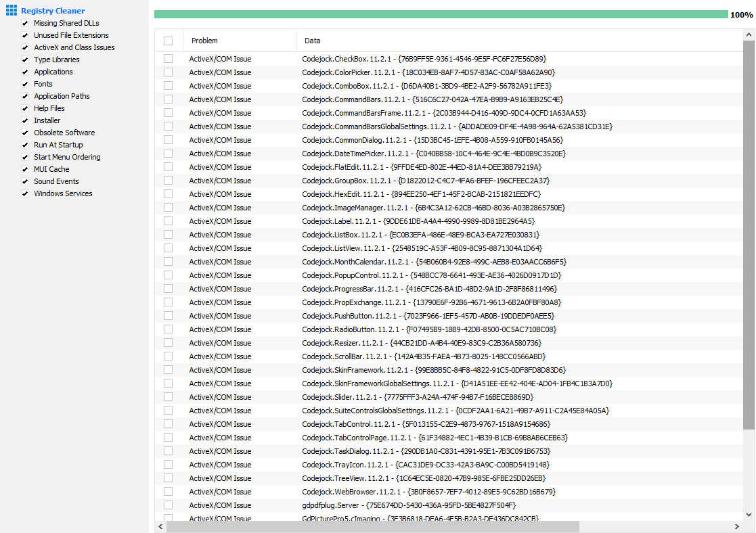
Task: Check the Codejock.CheckBox.11.2.1 row checkbox
Action: [169, 59]
